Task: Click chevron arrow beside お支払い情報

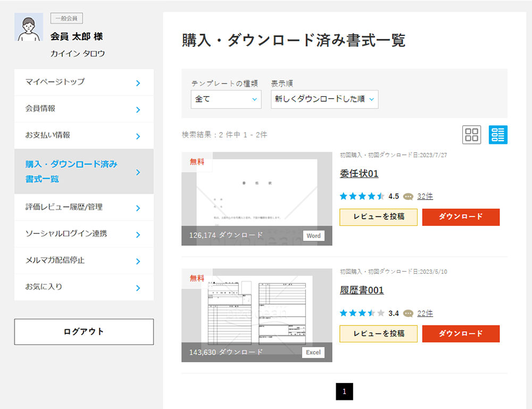Action: tap(138, 136)
